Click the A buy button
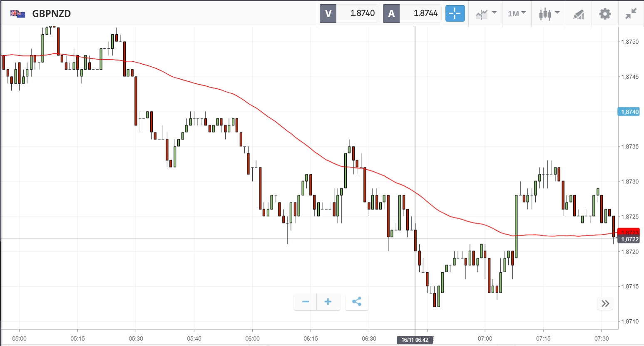 (x=391, y=13)
